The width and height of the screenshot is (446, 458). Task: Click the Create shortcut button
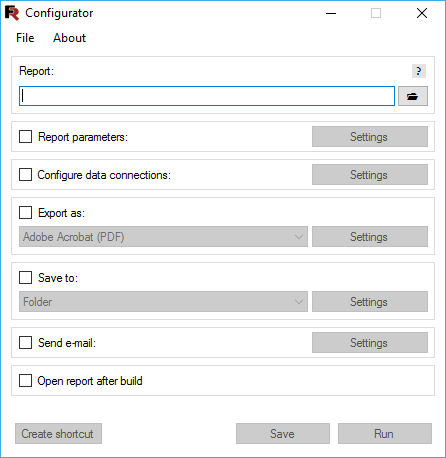click(x=58, y=434)
